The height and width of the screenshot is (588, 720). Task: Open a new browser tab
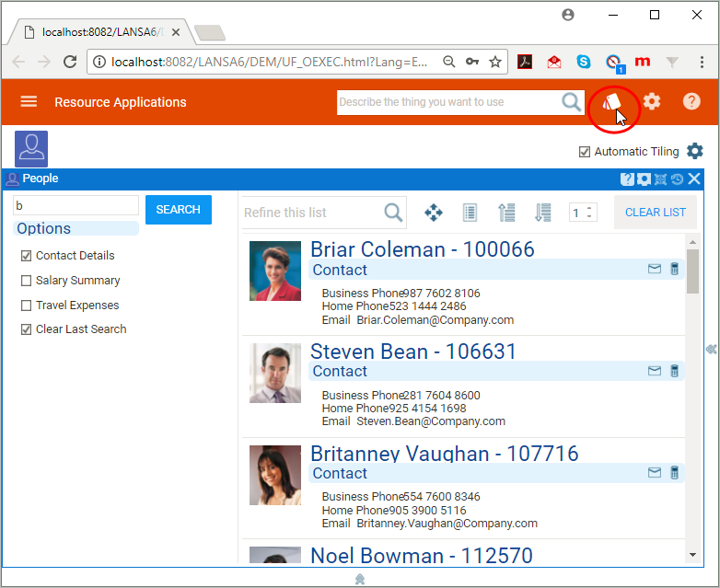pos(210,33)
